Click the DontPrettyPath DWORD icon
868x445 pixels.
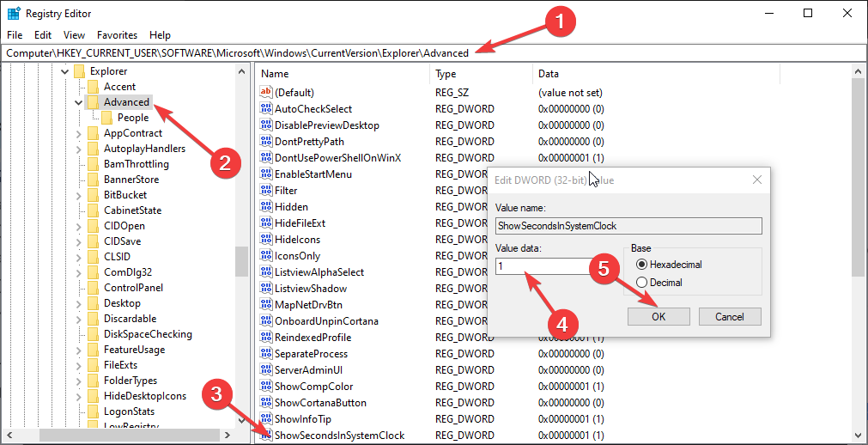point(266,141)
